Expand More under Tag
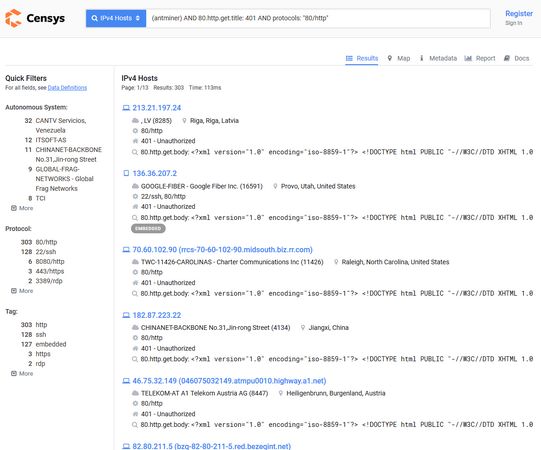 (22, 374)
